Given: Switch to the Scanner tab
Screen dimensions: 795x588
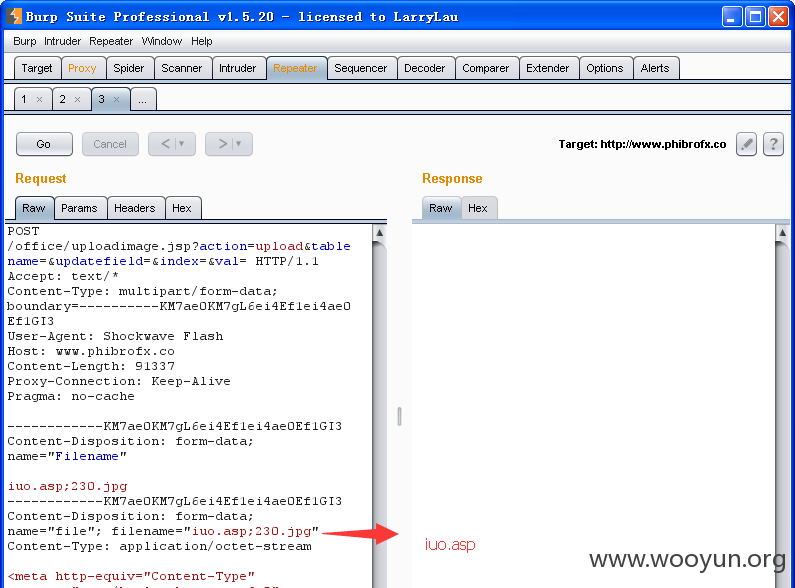Looking at the screenshot, I should point(182,68).
